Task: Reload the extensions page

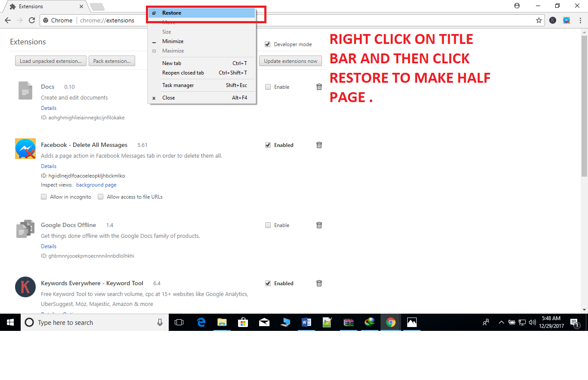Action: click(33, 20)
